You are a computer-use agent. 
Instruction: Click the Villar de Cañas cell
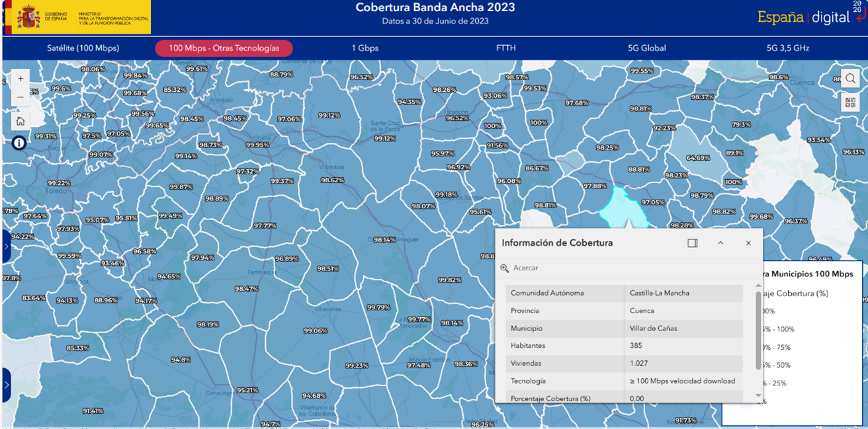pyautogui.click(x=683, y=329)
